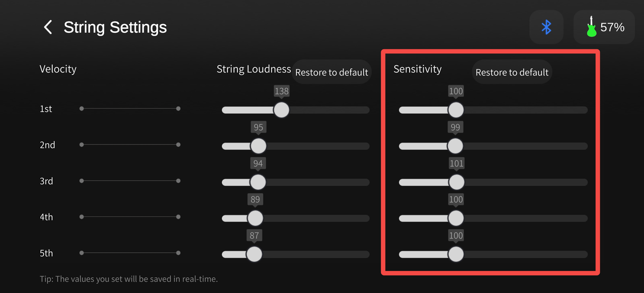The height and width of the screenshot is (293, 644).
Task: Click the 1st string sensitivity slider knob
Action: click(456, 110)
